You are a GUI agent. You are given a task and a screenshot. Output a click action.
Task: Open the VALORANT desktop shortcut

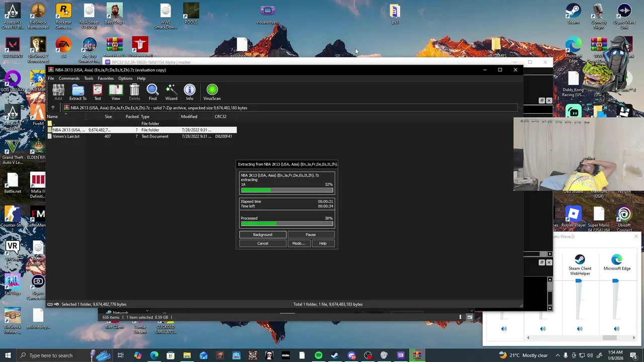tap(13, 48)
